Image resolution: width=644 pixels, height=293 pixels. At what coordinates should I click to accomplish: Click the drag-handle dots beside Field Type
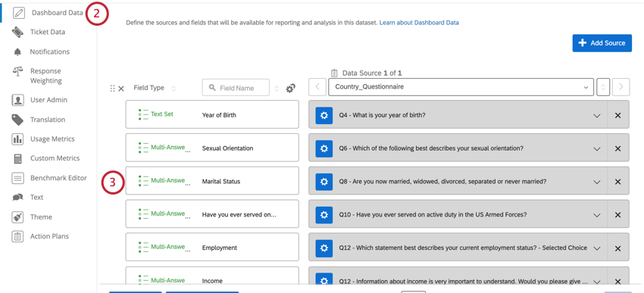[112, 89]
